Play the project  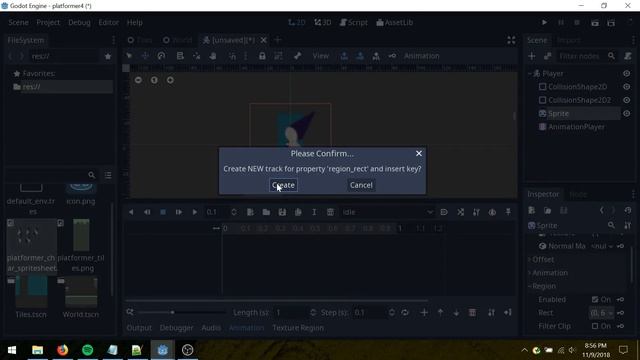[x=544, y=22]
